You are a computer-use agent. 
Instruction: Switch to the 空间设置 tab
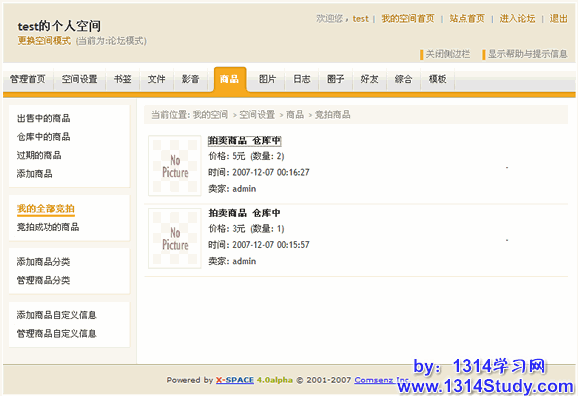pyautogui.click(x=80, y=79)
